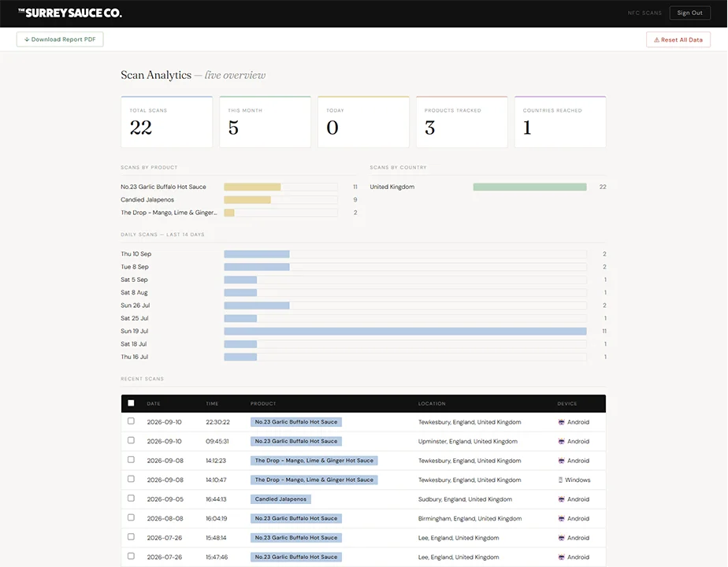Click the Reset All Data button
The width and height of the screenshot is (728, 567).
[678, 40]
